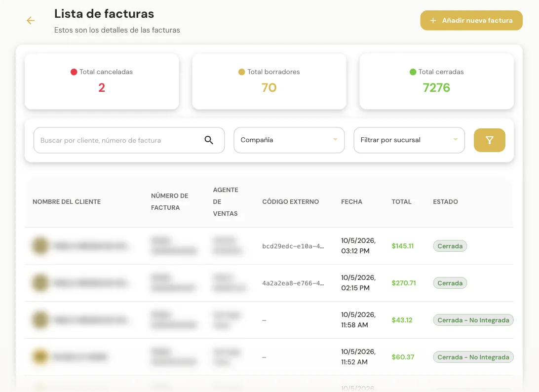The image size is (539, 392).
Task: Click the Lista de facturas heading
Action: (x=104, y=14)
